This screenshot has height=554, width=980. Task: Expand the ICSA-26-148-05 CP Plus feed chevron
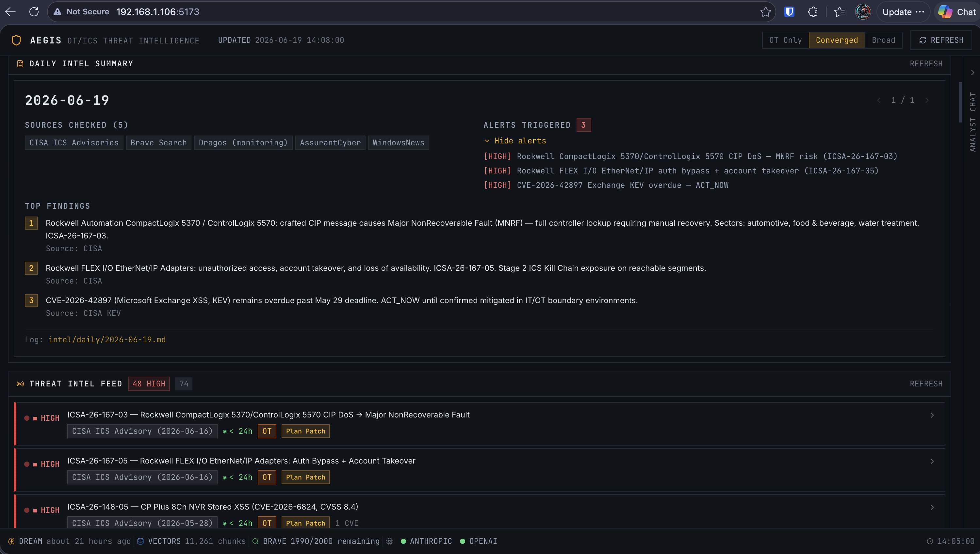pos(932,507)
